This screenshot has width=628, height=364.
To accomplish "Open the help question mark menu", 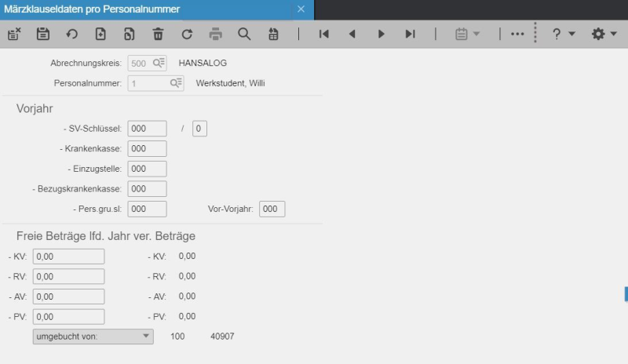I will [x=563, y=34].
